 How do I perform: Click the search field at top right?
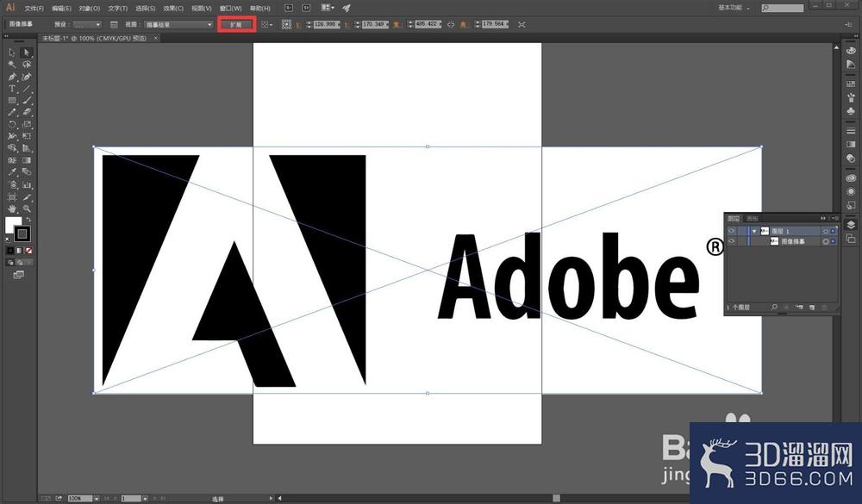click(x=783, y=8)
